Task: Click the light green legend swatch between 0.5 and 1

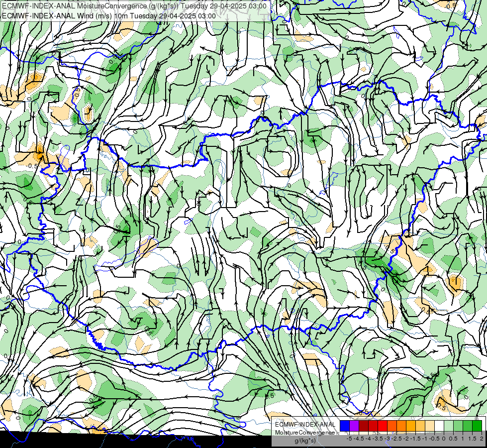Action: [x=458, y=426]
